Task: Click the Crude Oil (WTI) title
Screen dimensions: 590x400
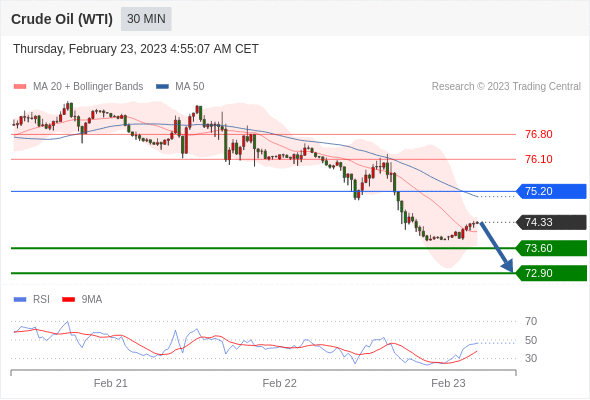Action: (x=62, y=19)
